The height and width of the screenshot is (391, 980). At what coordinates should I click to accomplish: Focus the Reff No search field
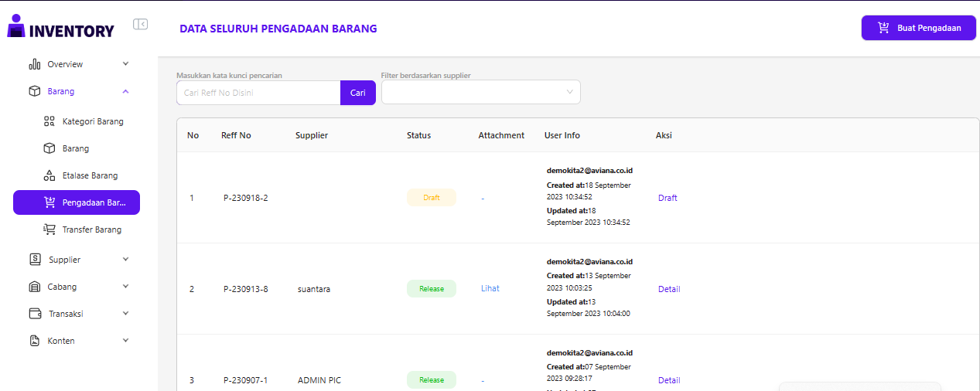pos(258,93)
